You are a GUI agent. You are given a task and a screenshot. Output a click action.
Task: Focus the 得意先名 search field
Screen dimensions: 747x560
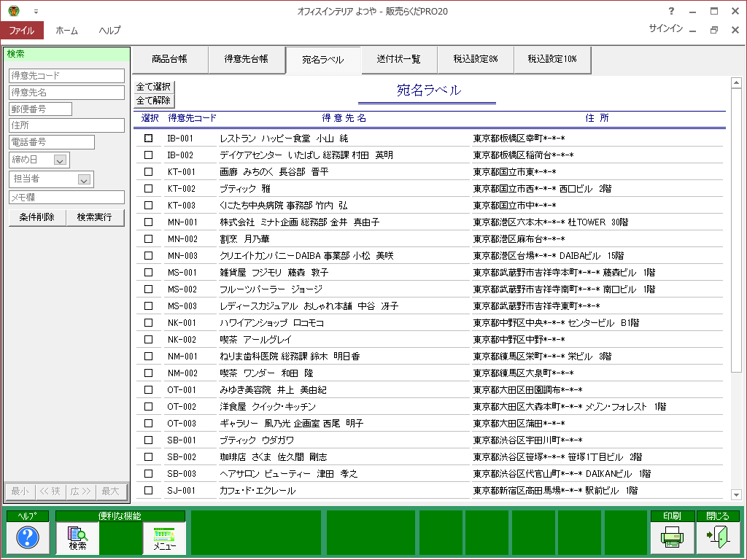pos(66,93)
